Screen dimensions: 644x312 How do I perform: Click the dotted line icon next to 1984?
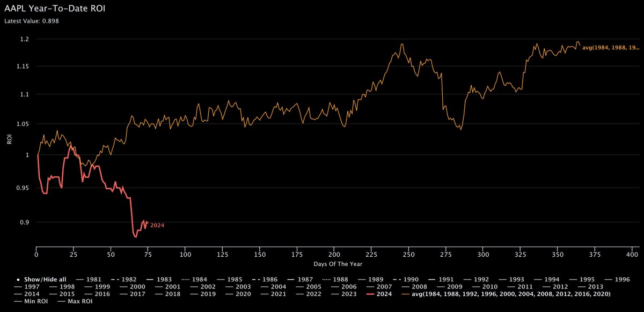(184, 279)
